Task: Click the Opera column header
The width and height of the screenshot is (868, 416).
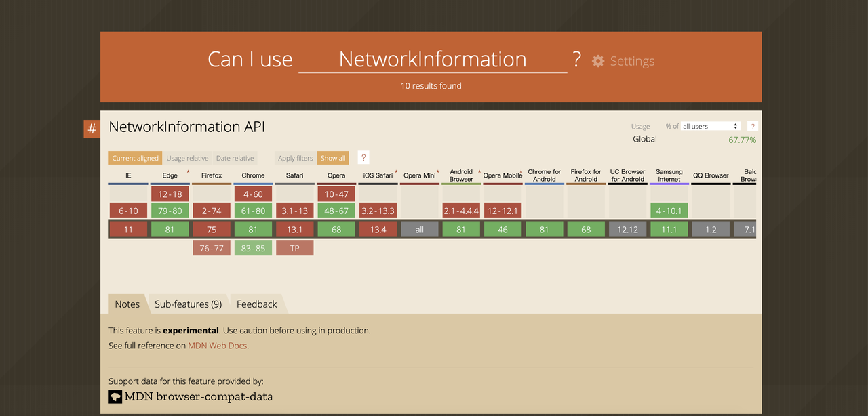Action: [x=336, y=175]
